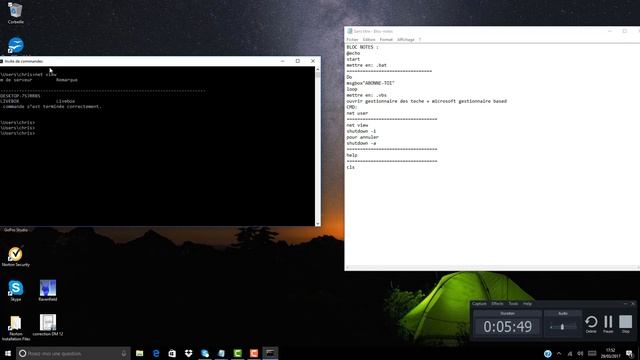
Task: Switch to the Notepad taskbar icon
Action: pos(221,353)
